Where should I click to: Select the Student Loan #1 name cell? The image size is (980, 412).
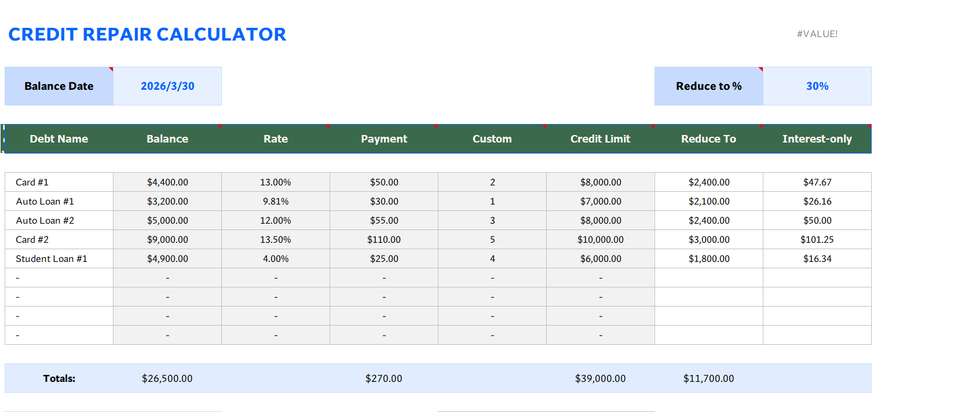click(59, 258)
